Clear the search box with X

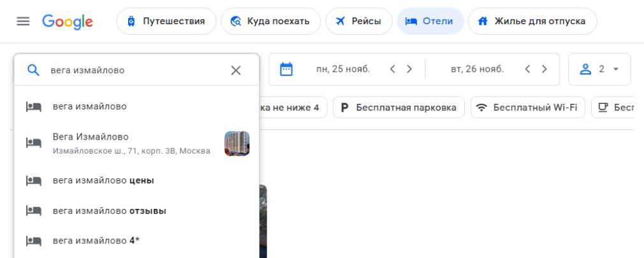(x=236, y=71)
